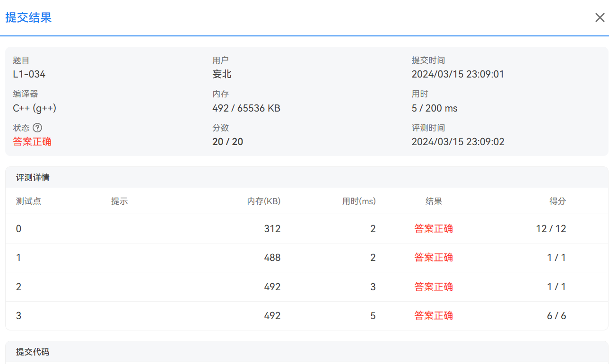The width and height of the screenshot is (609, 364).
Task: Click the 分数 field label
Action: point(220,128)
